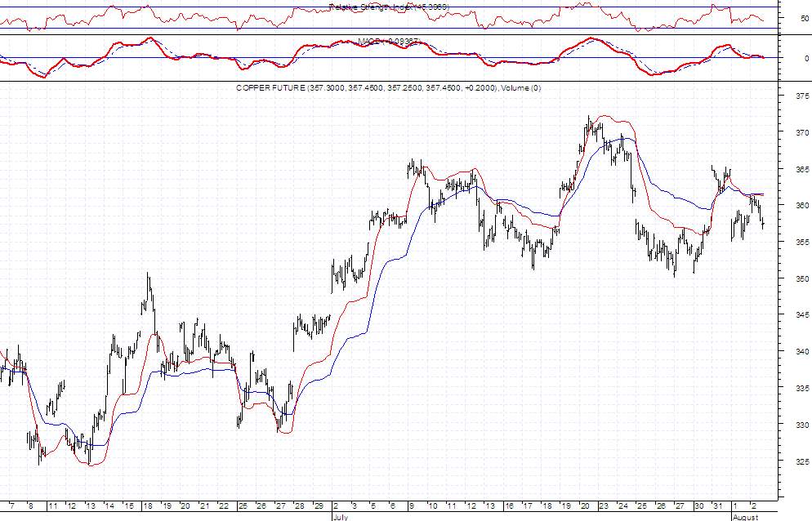Click date label 10 on time axis

[x=432, y=506]
